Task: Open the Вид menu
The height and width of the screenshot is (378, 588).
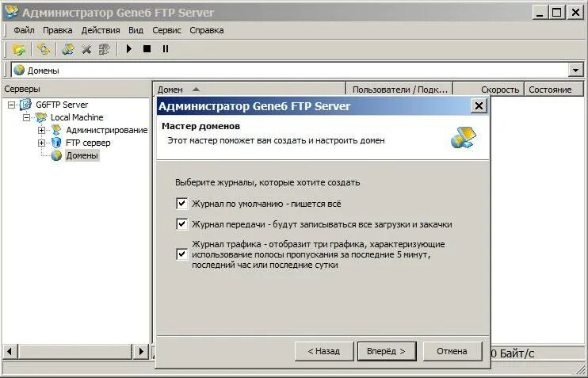Action: pyautogui.click(x=136, y=30)
